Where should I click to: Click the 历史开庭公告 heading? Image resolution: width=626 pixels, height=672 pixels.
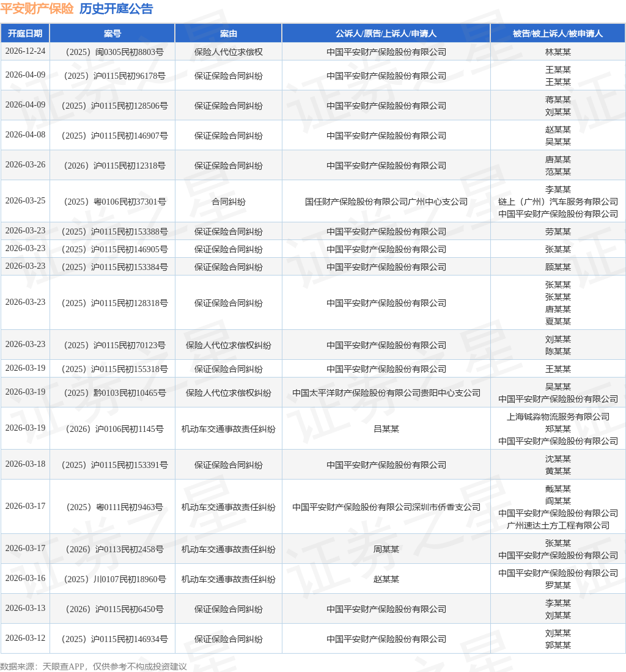[x=116, y=9]
